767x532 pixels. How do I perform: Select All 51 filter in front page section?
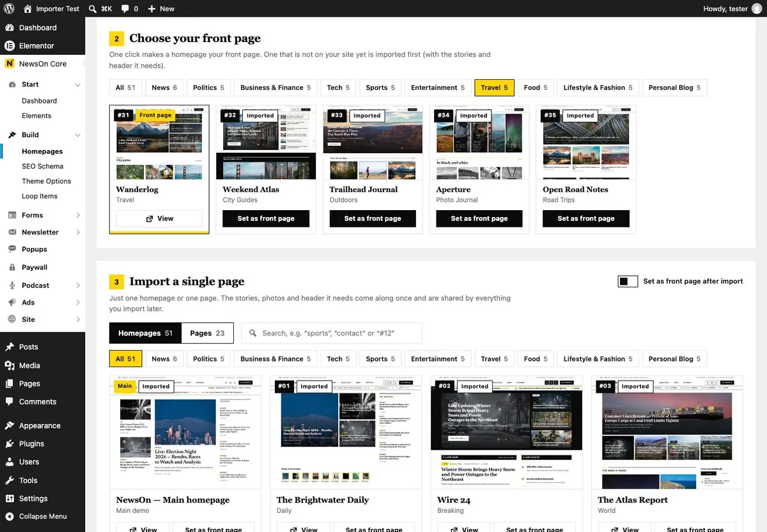125,87
